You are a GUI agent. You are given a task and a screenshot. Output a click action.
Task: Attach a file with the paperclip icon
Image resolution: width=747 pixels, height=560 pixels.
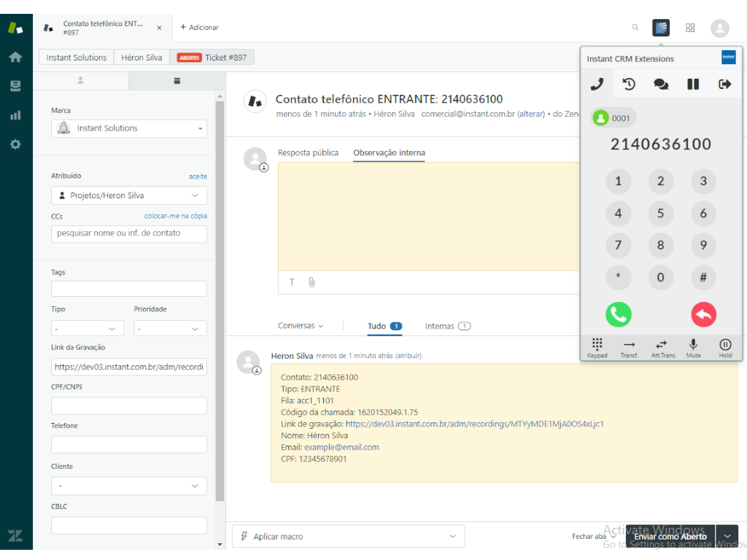point(311,282)
